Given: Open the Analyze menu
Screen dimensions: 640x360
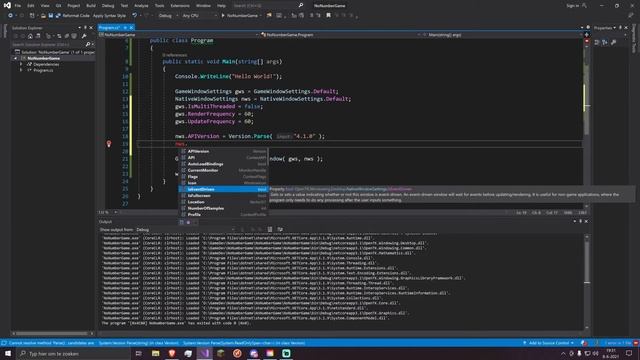Looking at the screenshot, I should point(141,6).
